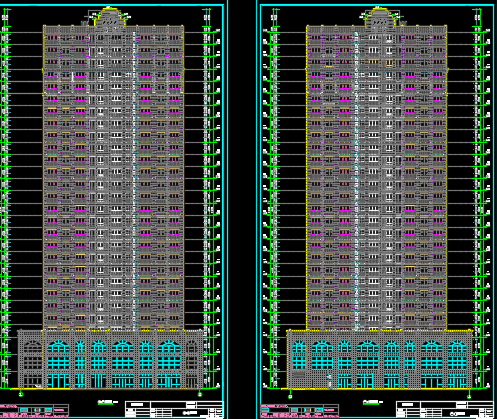Image resolution: width=497 pixels, height=419 pixels.
Task: Select right axis bubble under the left elevation
Action: pyautogui.click(x=200, y=394)
